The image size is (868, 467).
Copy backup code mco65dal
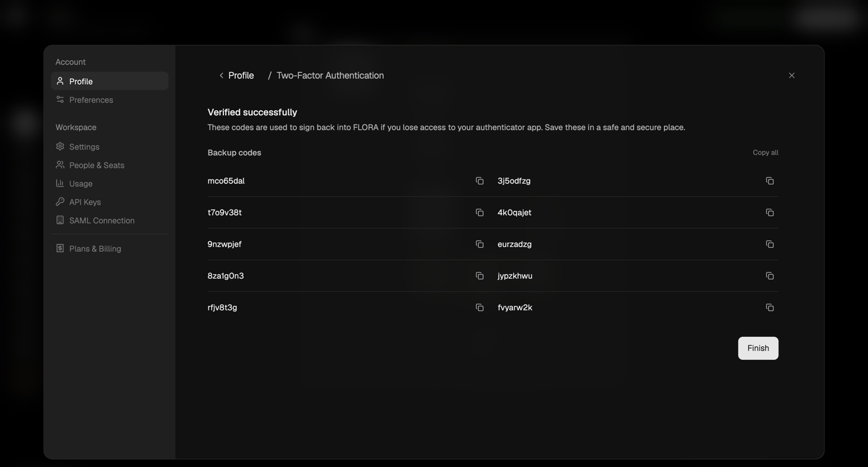tap(479, 181)
